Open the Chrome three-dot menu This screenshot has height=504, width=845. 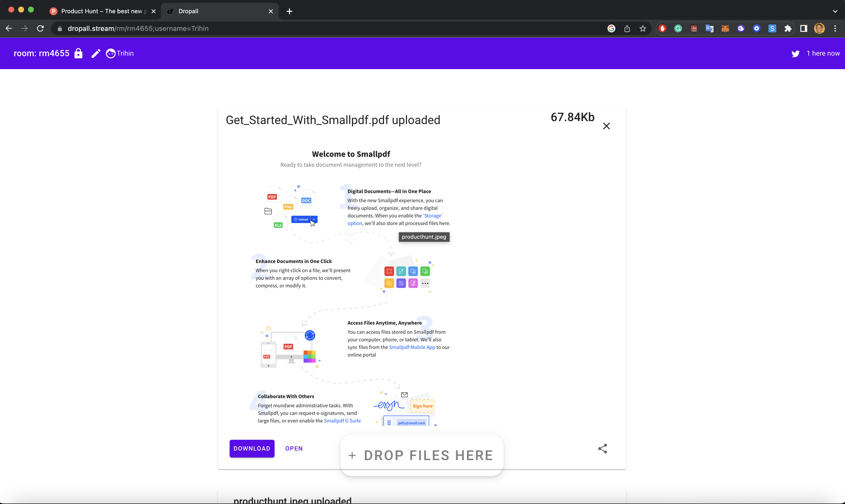pos(835,28)
